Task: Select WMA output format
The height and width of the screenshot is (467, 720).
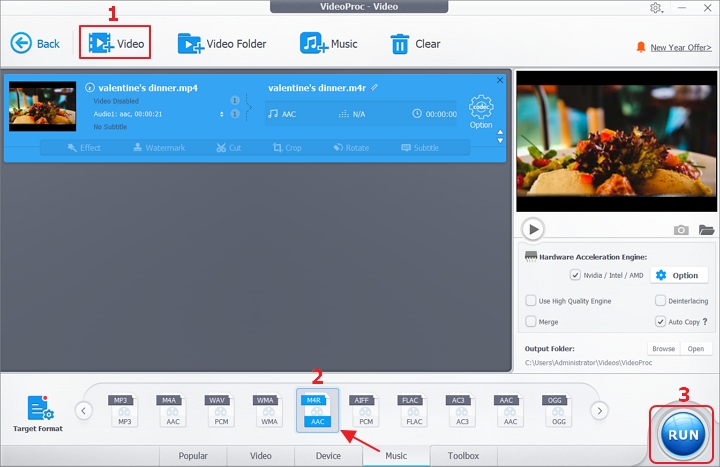Action: (268, 410)
